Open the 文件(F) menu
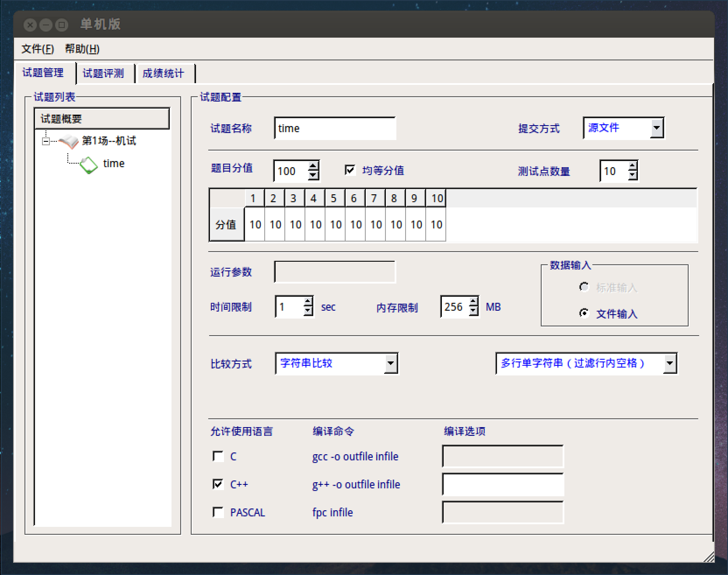 [38, 49]
